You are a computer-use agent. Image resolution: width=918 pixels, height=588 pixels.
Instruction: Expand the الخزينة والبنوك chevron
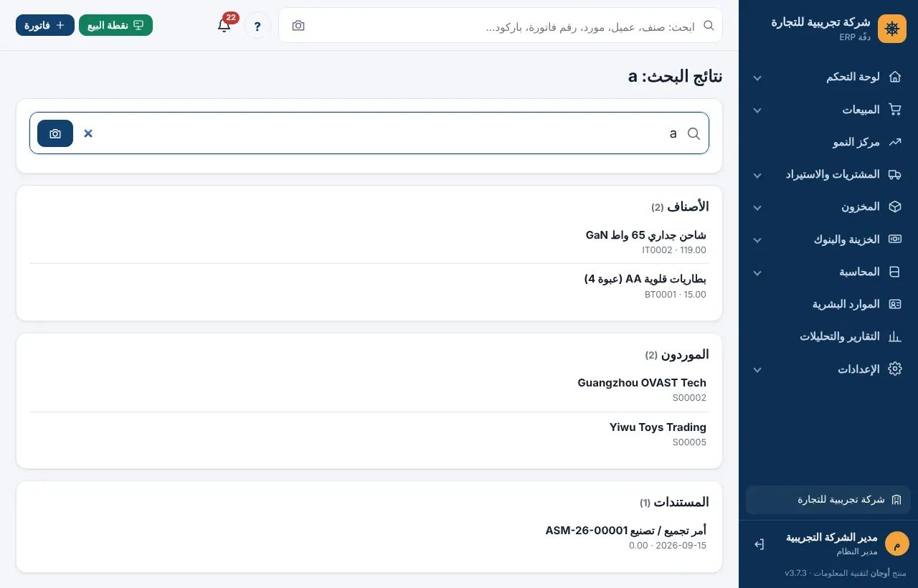pos(757,240)
